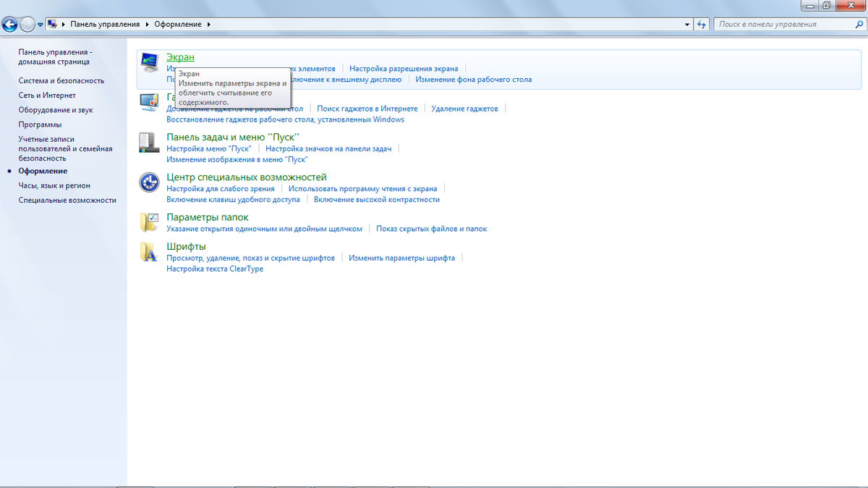Click 'Просмотр, удаление, показ и скрытие шрифтов'

tap(250, 258)
